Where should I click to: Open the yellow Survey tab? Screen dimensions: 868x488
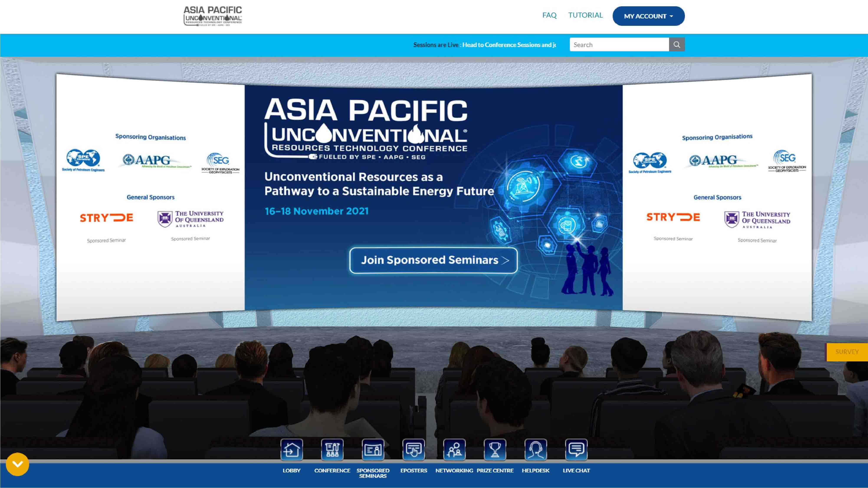(847, 352)
